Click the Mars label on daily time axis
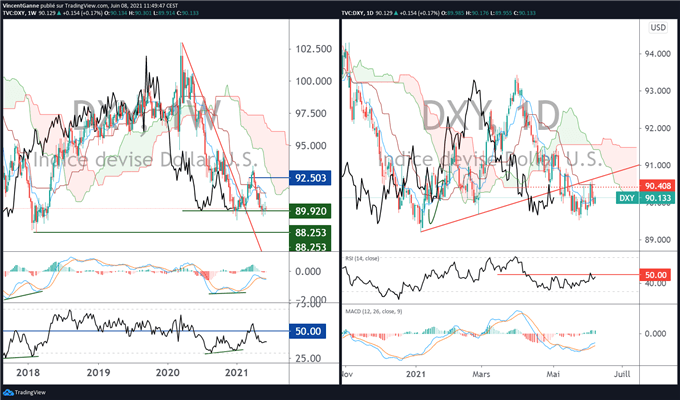This screenshot has width=680, height=400. point(481,374)
